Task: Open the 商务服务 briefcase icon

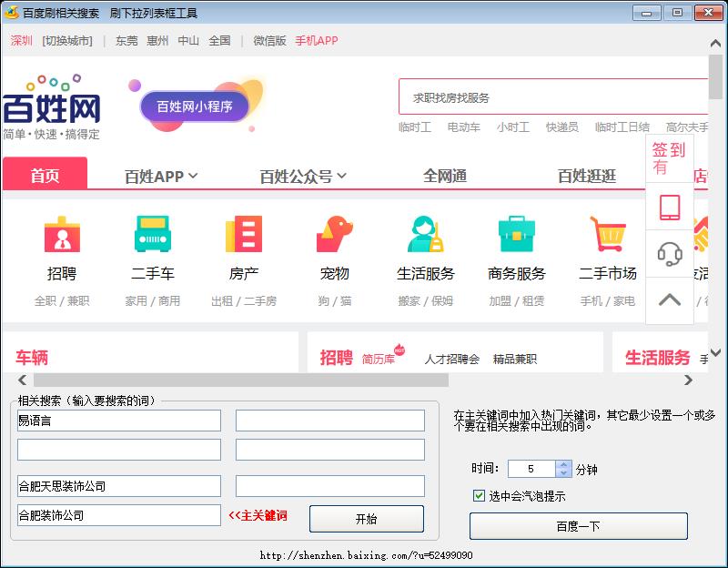Action: pos(516,234)
